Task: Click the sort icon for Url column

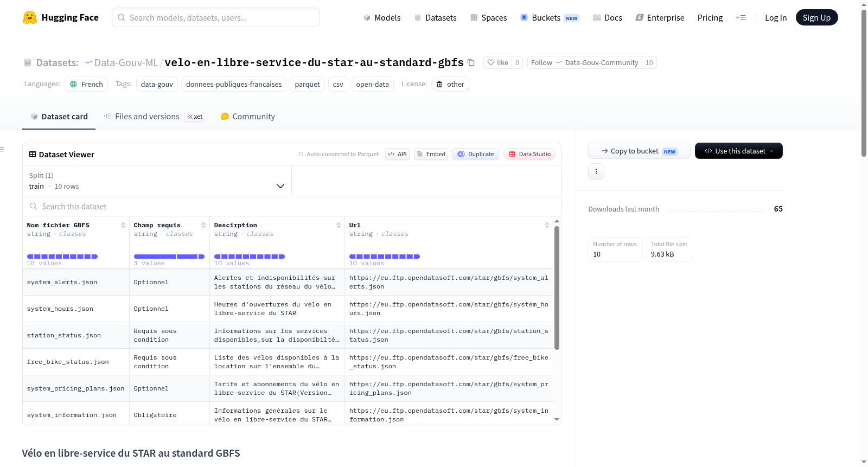Action: point(547,225)
